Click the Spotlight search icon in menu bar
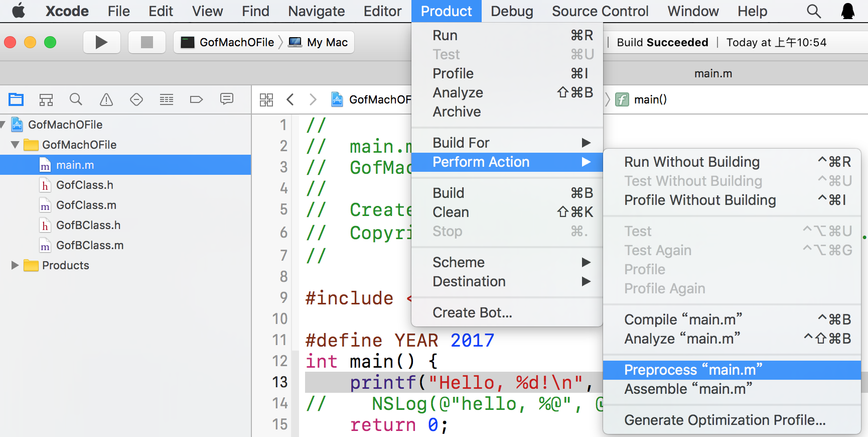The image size is (868, 437). pos(814,11)
